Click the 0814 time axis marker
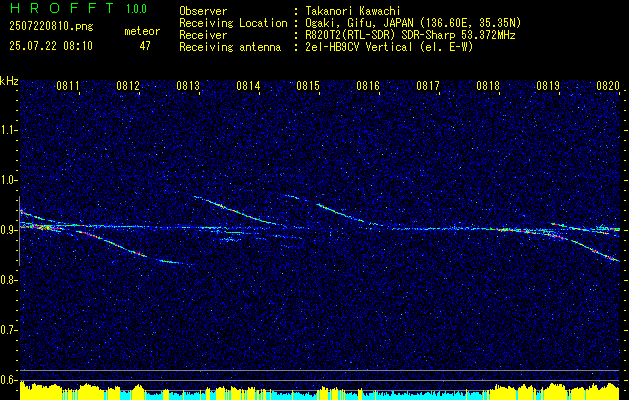This screenshot has height=400, width=629. pyautogui.click(x=248, y=85)
